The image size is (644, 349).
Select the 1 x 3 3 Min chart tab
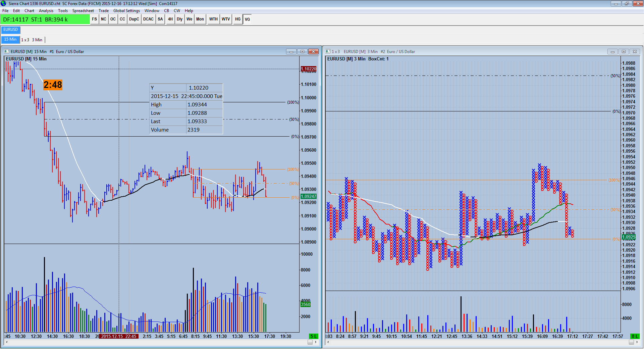32,40
